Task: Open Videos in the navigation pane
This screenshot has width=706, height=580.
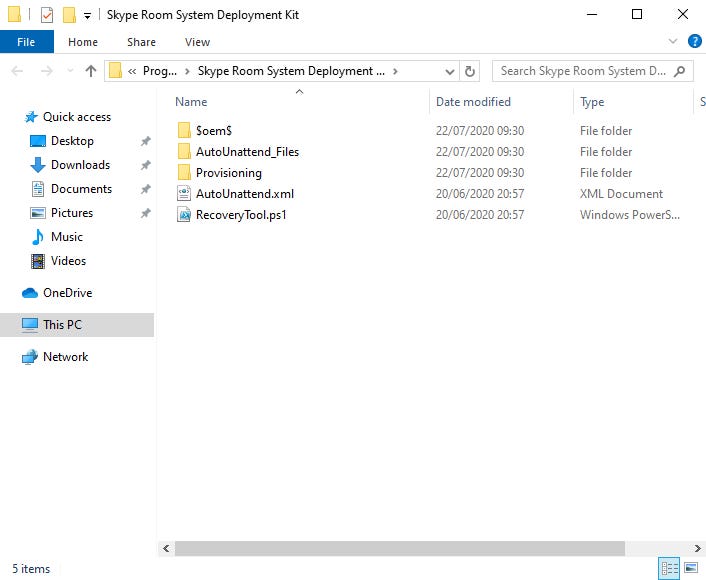Action: point(68,261)
